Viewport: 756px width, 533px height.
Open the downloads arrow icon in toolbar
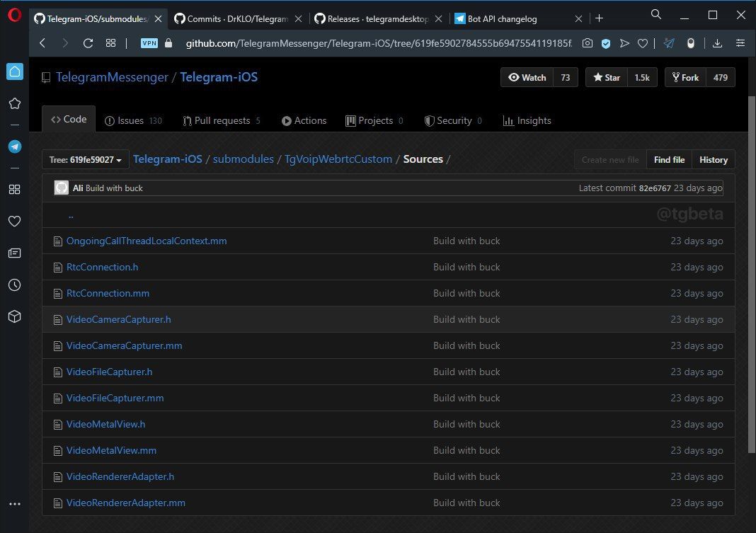[717, 43]
